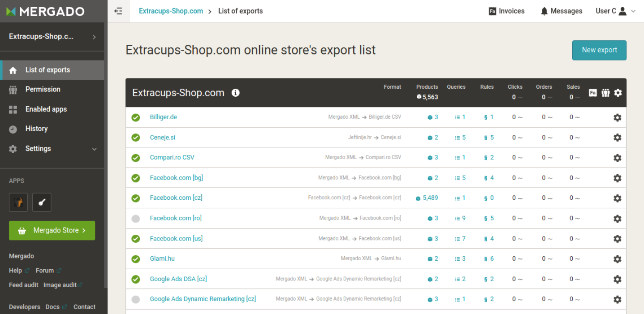Open the Billiger.de export

pyautogui.click(x=163, y=117)
